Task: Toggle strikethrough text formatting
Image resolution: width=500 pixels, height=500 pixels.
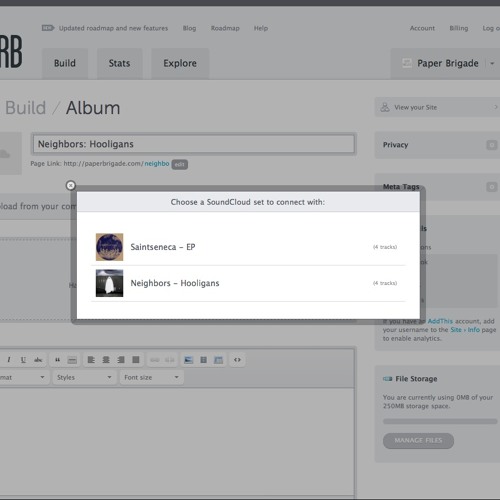Action: click(38, 360)
